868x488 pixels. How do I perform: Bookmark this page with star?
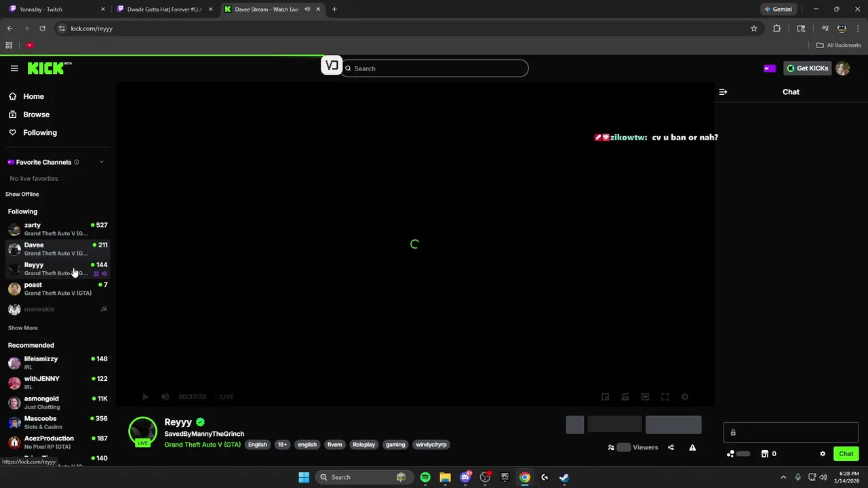point(753,28)
